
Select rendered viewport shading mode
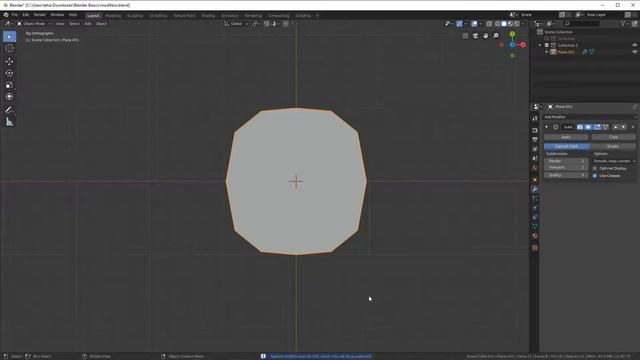pos(517,24)
